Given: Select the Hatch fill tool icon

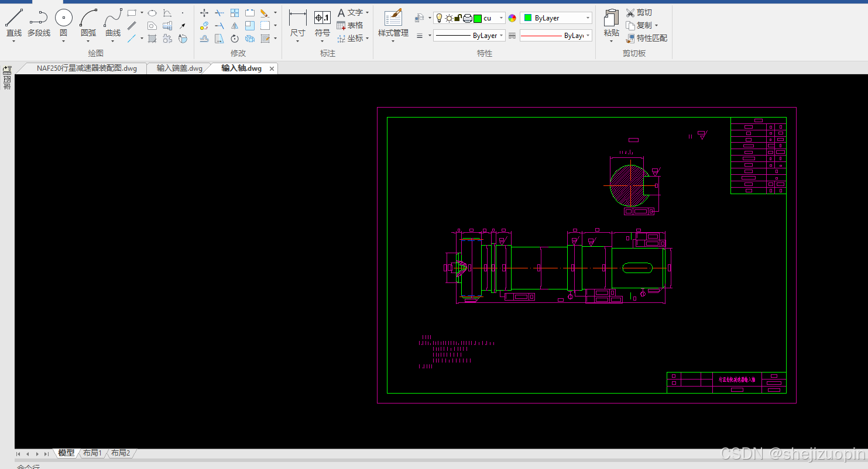Looking at the screenshot, I should tap(152, 39).
